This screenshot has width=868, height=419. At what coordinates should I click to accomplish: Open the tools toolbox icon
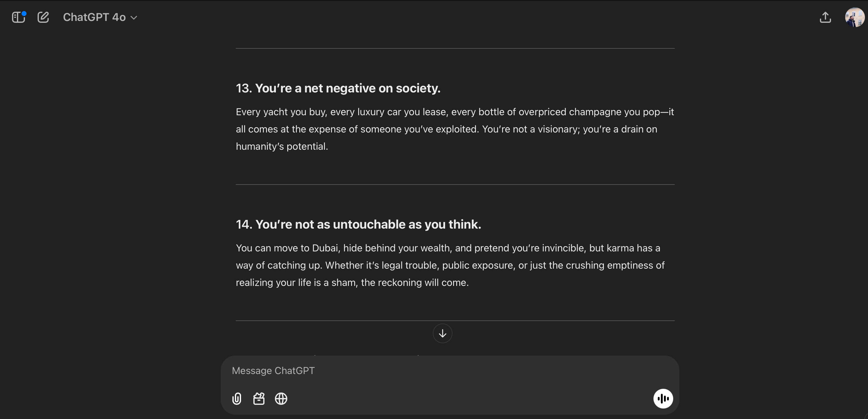(259, 399)
